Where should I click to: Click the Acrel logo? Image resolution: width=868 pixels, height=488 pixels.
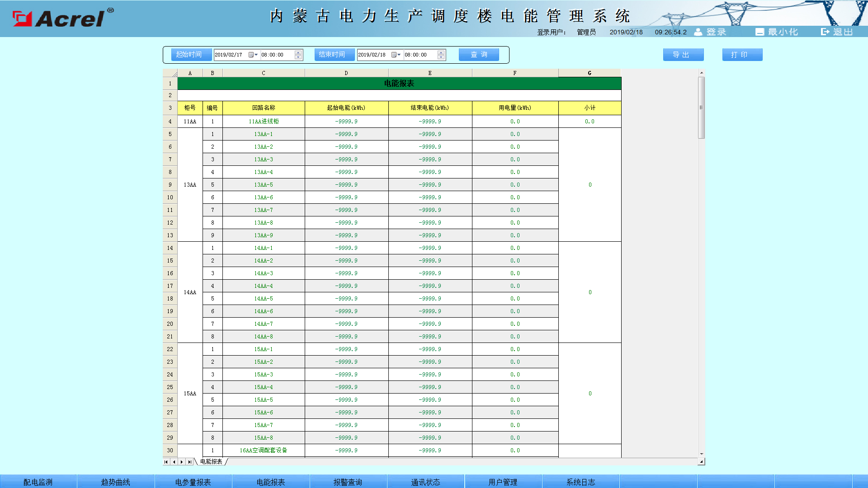[63, 18]
